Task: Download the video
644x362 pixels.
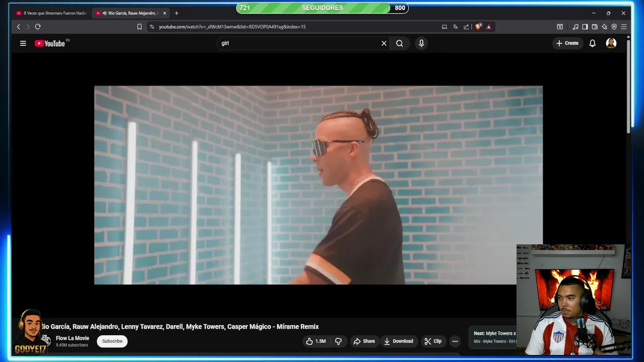Action: 398,341
